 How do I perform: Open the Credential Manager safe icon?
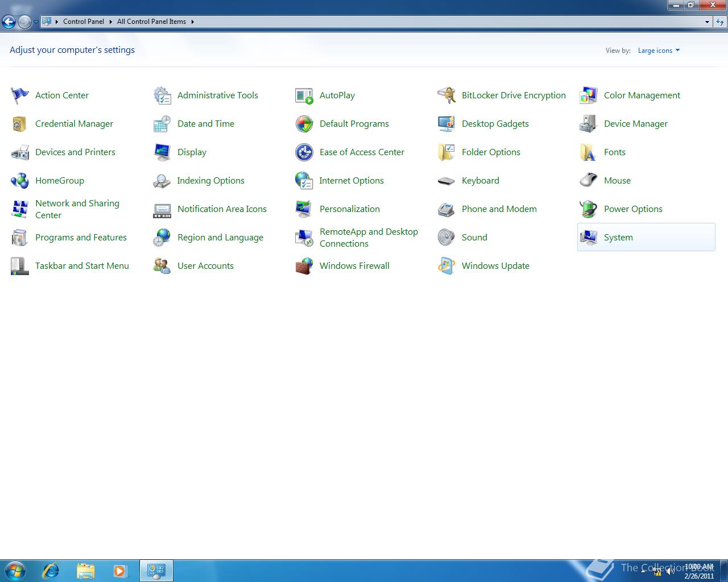tap(20, 124)
